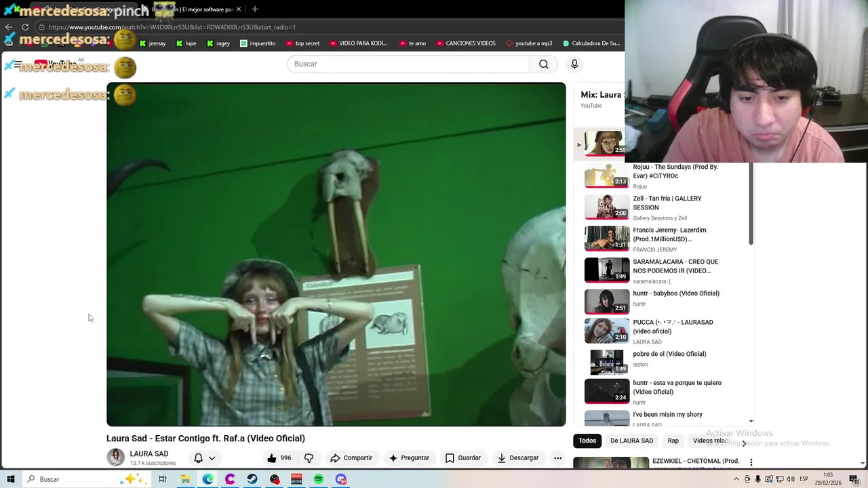Viewport: 868px width, 488px height.
Task: Click the YouTube search field
Action: tap(408, 64)
